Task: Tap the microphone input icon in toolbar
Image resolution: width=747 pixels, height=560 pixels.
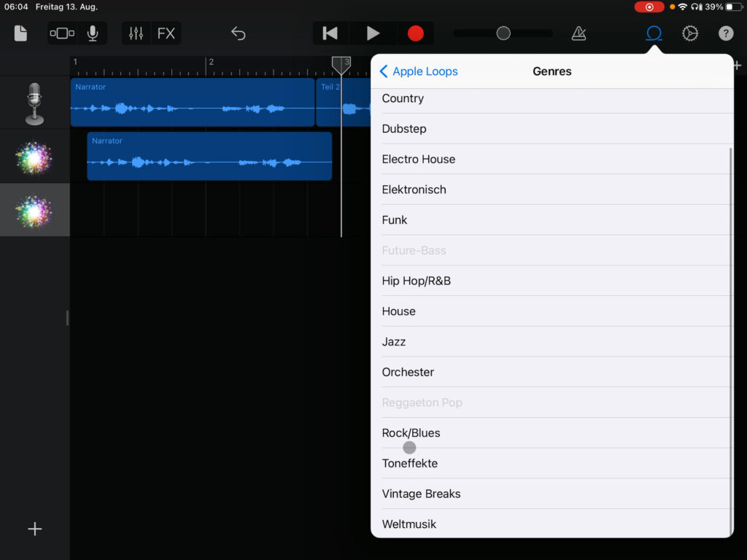Action: 93,34
